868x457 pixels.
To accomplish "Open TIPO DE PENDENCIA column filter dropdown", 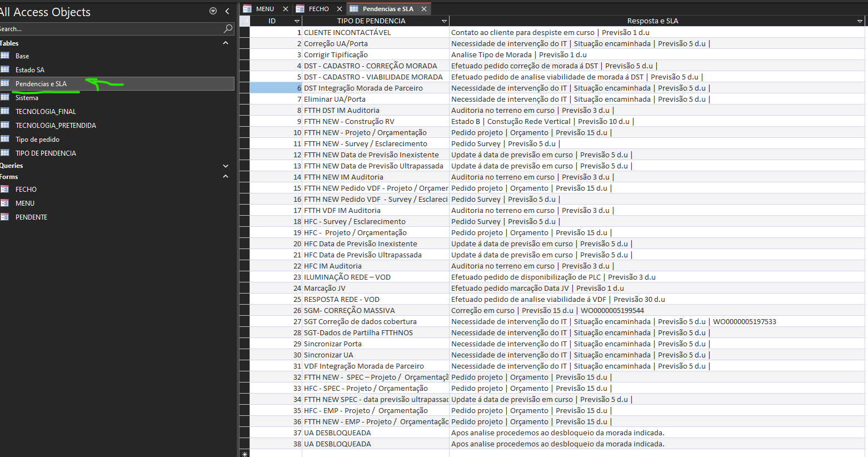I will coord(444,21).
